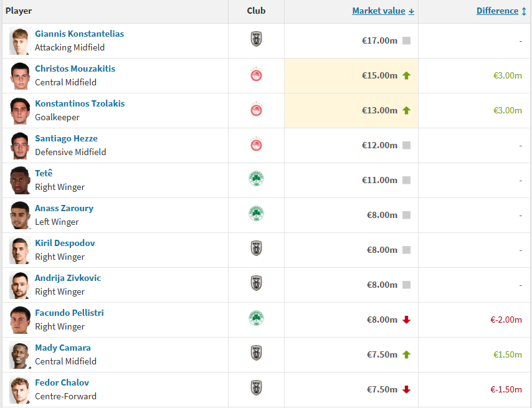532x408 pixels.
Task: Sort table by Difference column
Action: click(x=497, y=11)
